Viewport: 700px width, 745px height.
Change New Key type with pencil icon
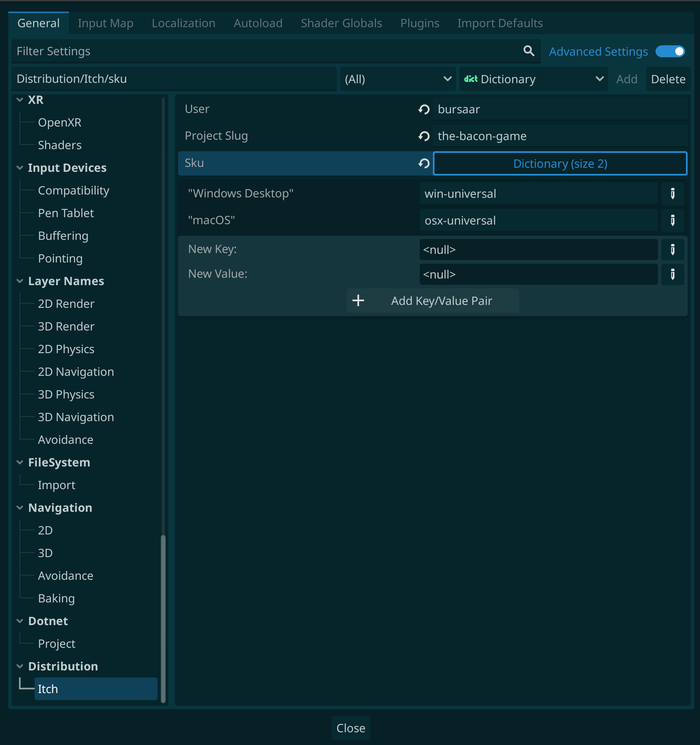pyautogui.click(x=672, y=250)
